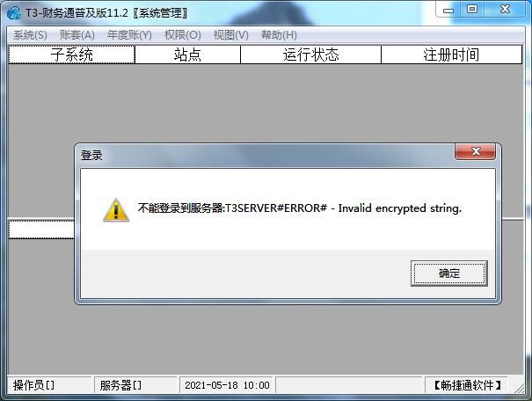Click the 确定 button
This screenshot has height=401, width=532.
click(x=448, y=273)
